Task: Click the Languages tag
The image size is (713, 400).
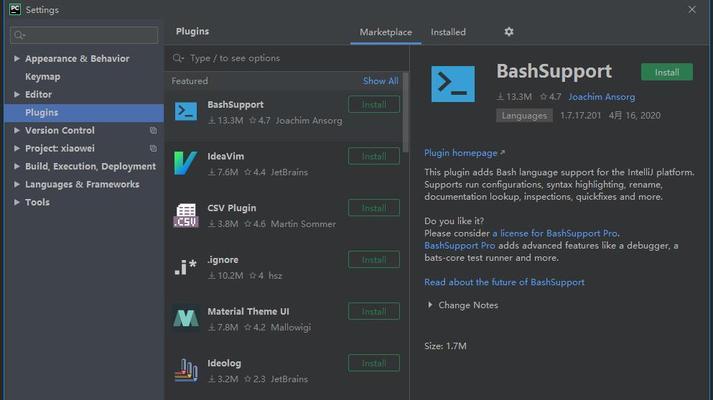Action: pos(524,115)
